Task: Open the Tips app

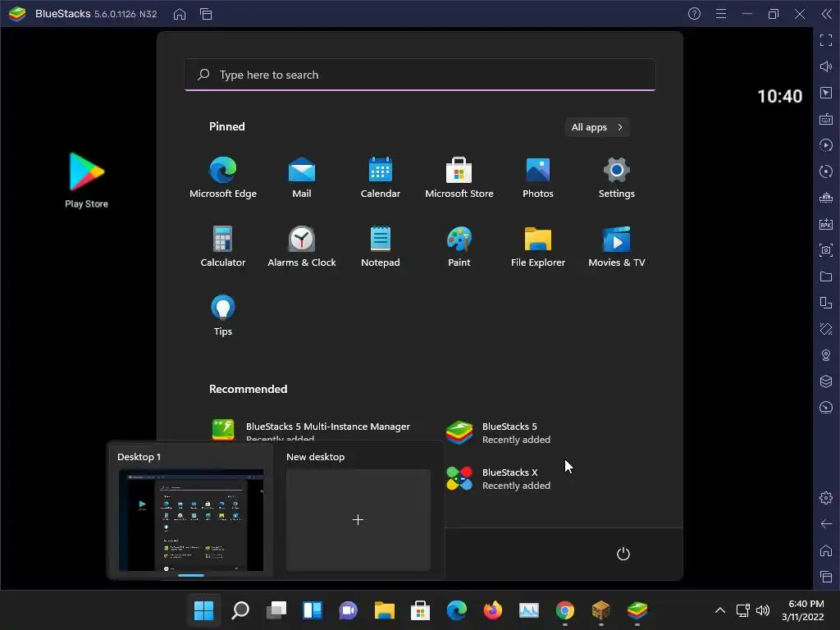Action: pos(223,315)
